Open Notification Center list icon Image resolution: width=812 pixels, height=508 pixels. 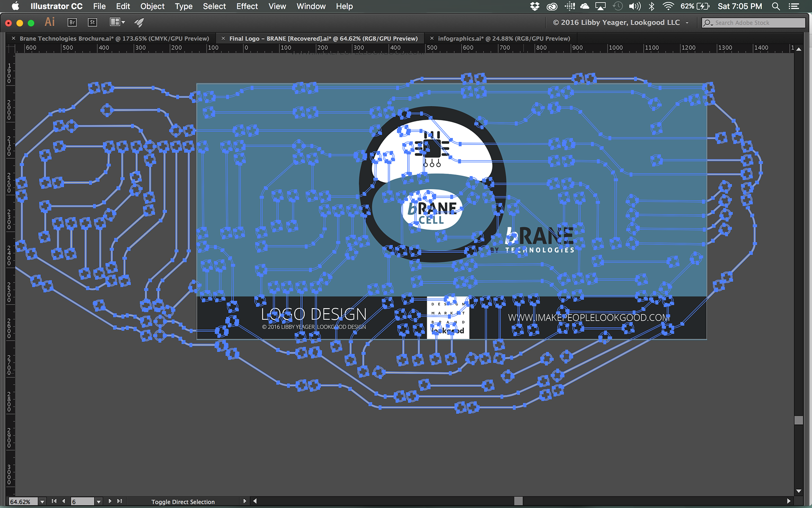point(794,6)
